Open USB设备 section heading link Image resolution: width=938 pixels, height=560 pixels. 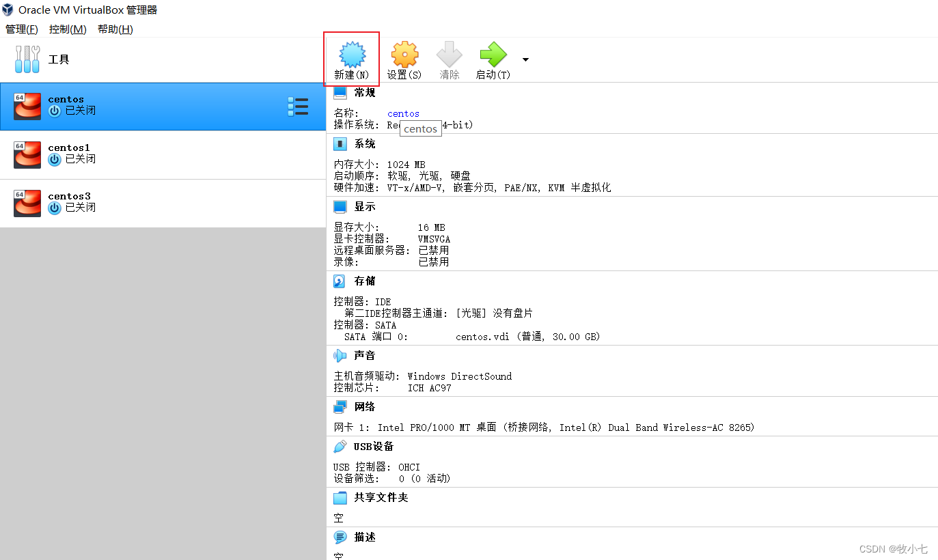pos(374,446)
